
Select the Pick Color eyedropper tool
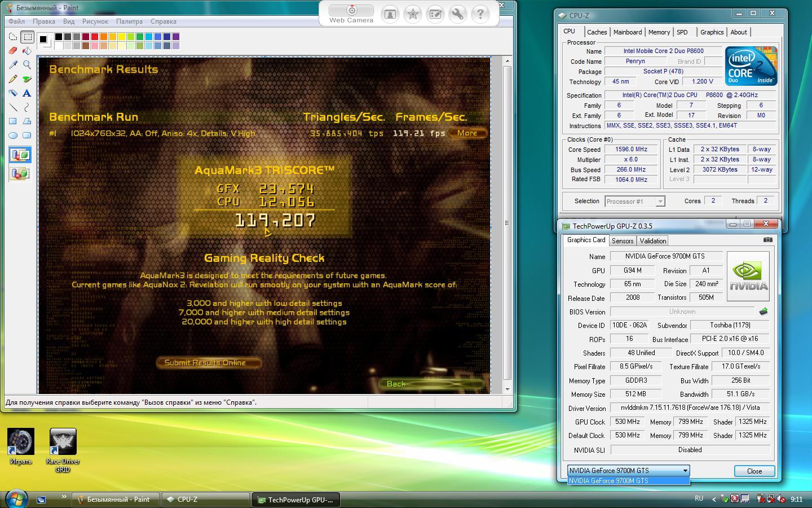(x=13, y=65)
